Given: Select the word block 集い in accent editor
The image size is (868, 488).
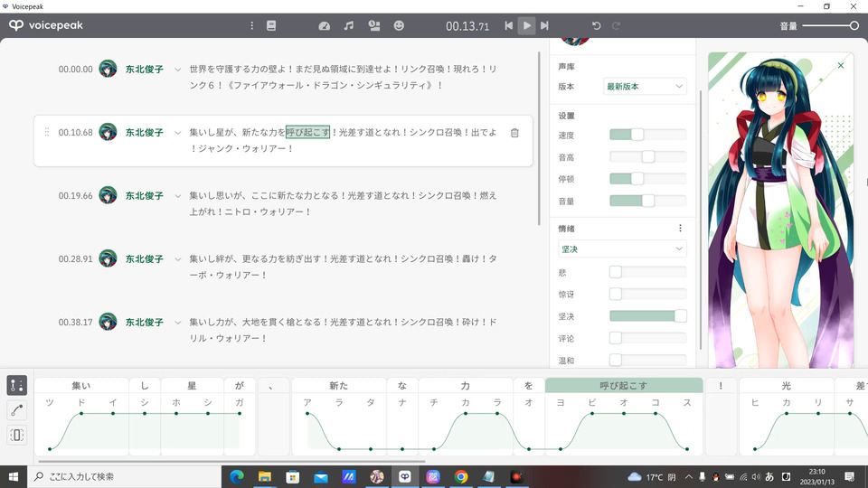Looking at the screenshot, I should click(81, 386).
